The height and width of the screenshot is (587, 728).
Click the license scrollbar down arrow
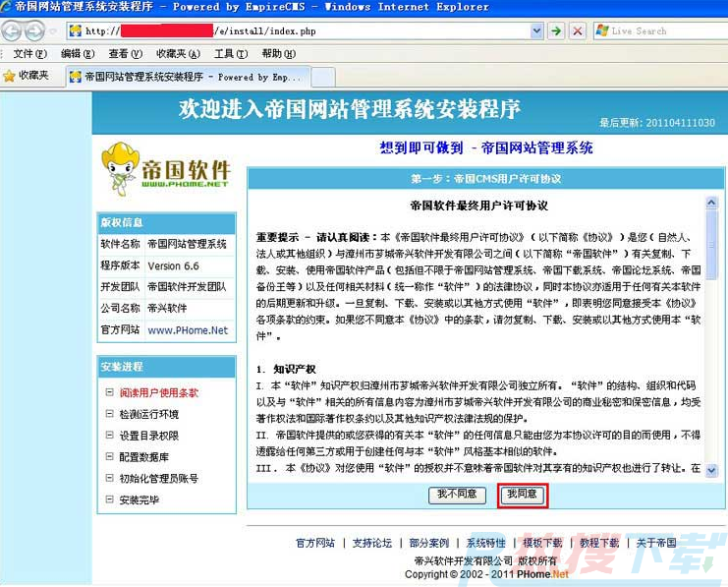[711, 470]
